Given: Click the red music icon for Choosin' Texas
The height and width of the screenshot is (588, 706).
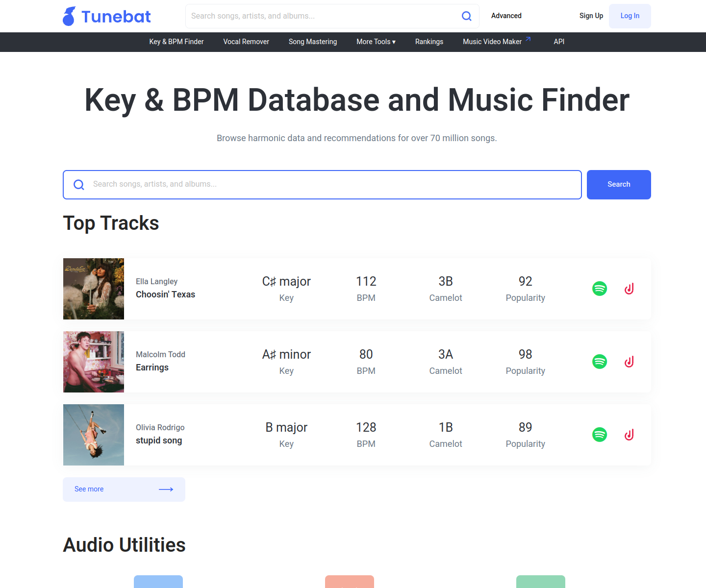Looking at the screenshot, I should coord(629,289).
